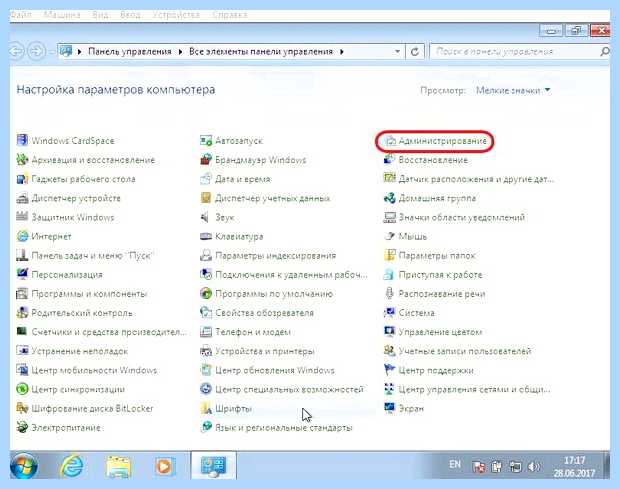
Task: Click the Forward navigation button
Action: coord(36,51)
